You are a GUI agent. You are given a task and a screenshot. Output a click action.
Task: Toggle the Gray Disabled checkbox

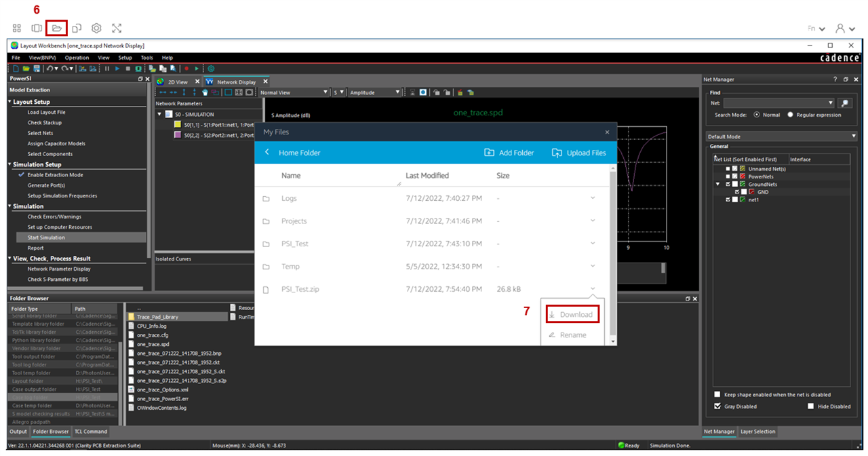(718, 406)
